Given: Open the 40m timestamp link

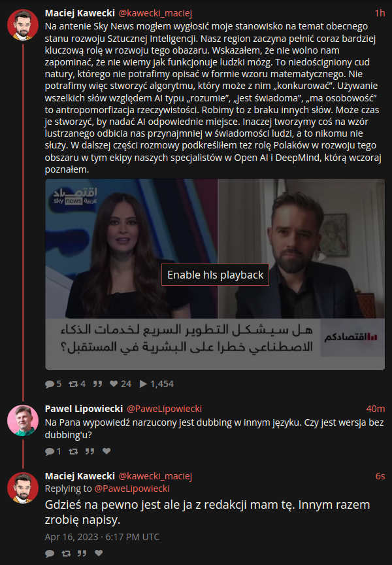Looking at the screenshot, I should [x=376, y=409].
